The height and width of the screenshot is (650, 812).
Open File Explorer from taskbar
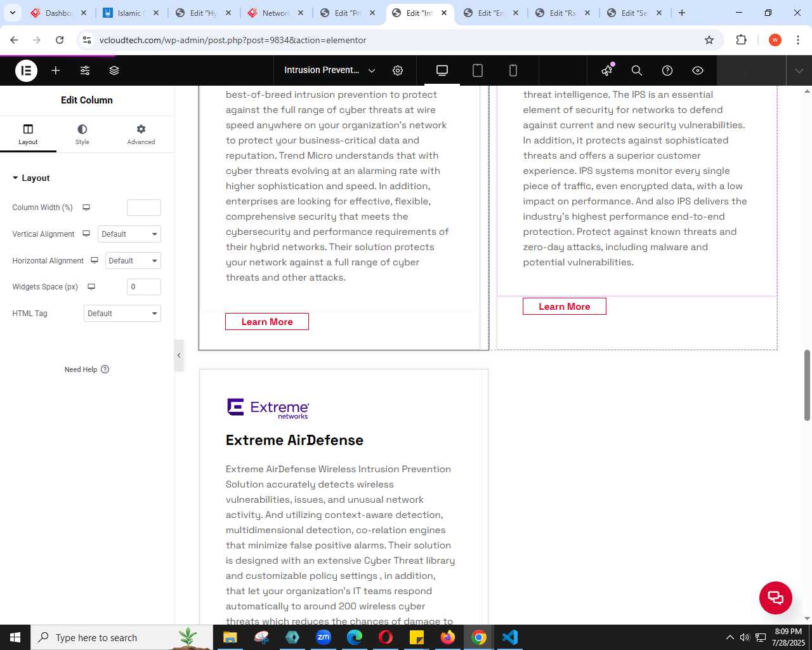point(230,637)
